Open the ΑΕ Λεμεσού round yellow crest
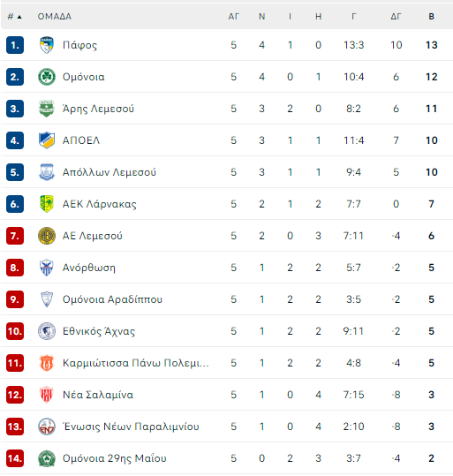453x476 pixels. (47, 236)
